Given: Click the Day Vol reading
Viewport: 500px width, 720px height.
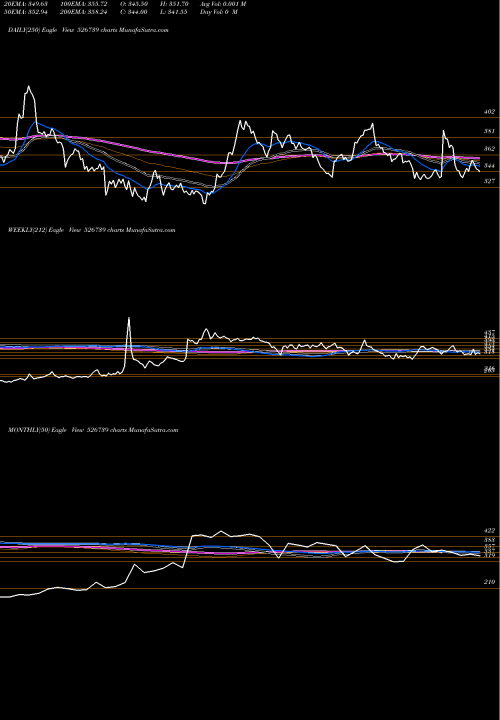Looking at the screenshot, I should (219, 12).
